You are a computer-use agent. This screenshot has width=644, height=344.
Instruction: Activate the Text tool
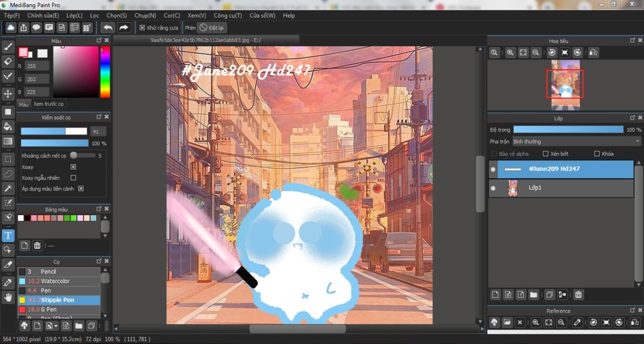(x=8, y=235)
